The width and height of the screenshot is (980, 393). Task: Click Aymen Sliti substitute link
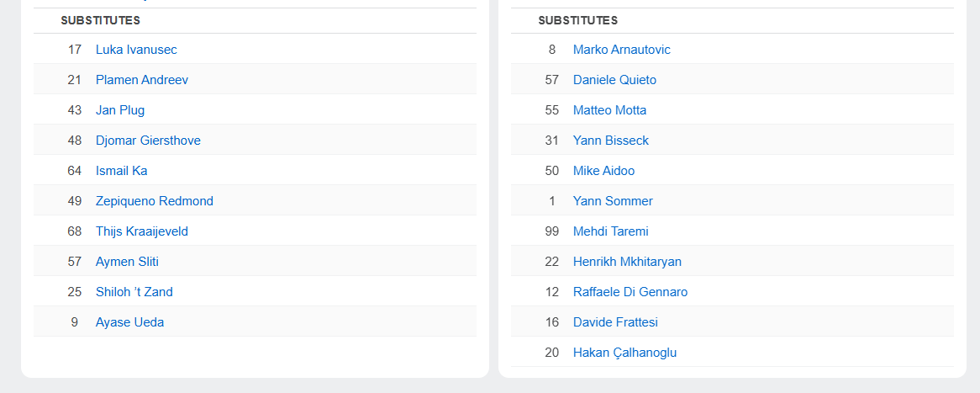point(127,262)
